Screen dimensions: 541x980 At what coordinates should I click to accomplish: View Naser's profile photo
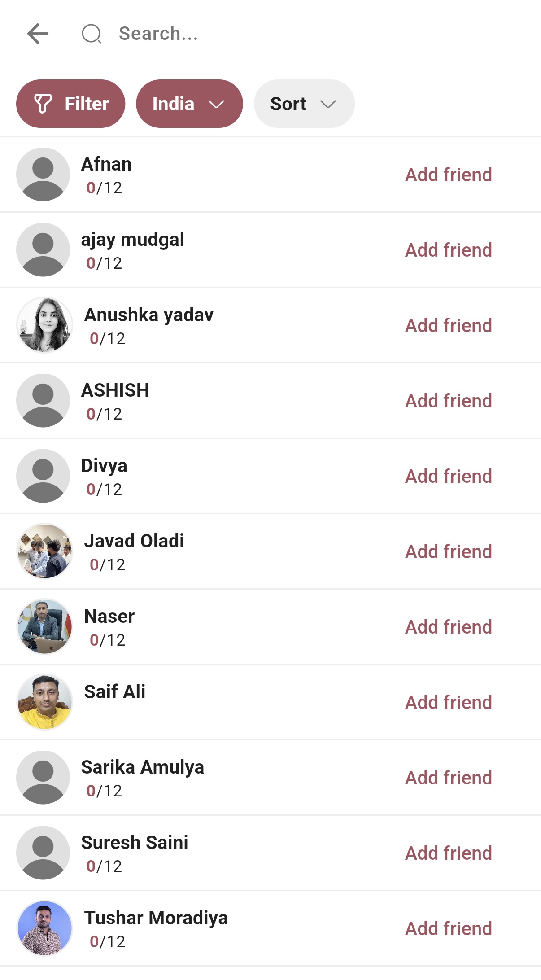pos(44,627)
